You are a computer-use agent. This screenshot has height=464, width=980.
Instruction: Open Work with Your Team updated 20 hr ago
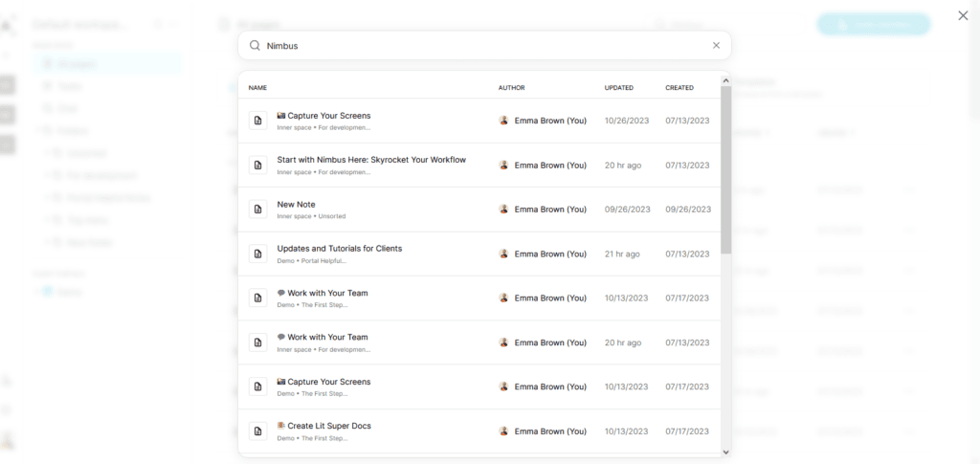pyautogui.click(x=327, y=337)
